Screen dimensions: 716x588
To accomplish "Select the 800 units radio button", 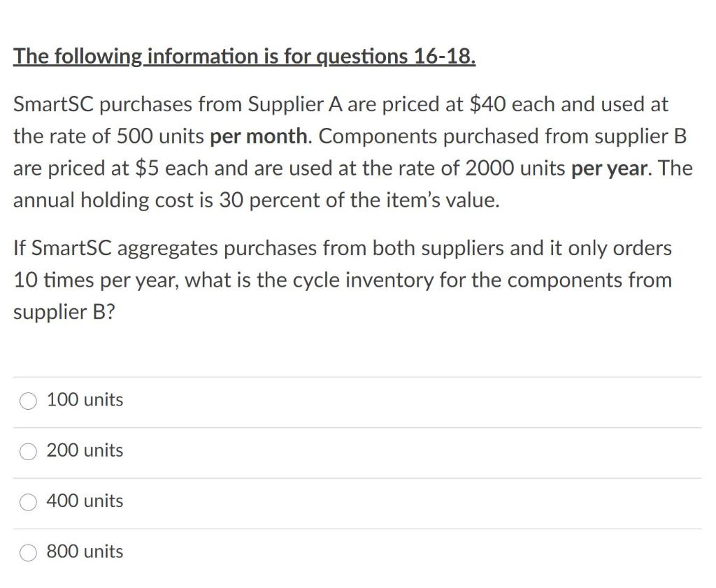I will [x=28, y=552].
